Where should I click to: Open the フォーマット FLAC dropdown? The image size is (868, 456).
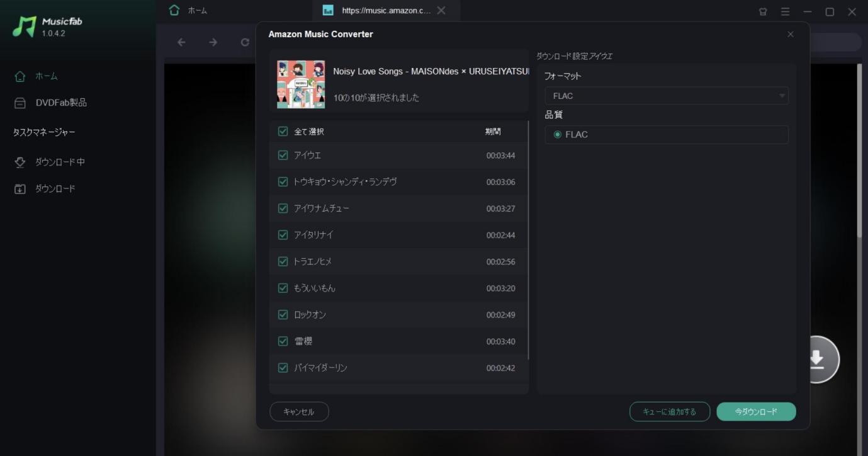[666, 96]
